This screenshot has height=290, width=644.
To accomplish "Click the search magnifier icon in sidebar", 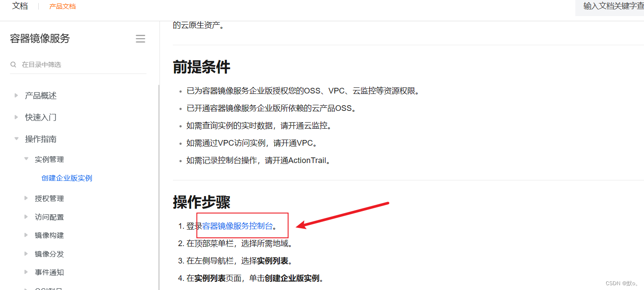I will point(13,64).
